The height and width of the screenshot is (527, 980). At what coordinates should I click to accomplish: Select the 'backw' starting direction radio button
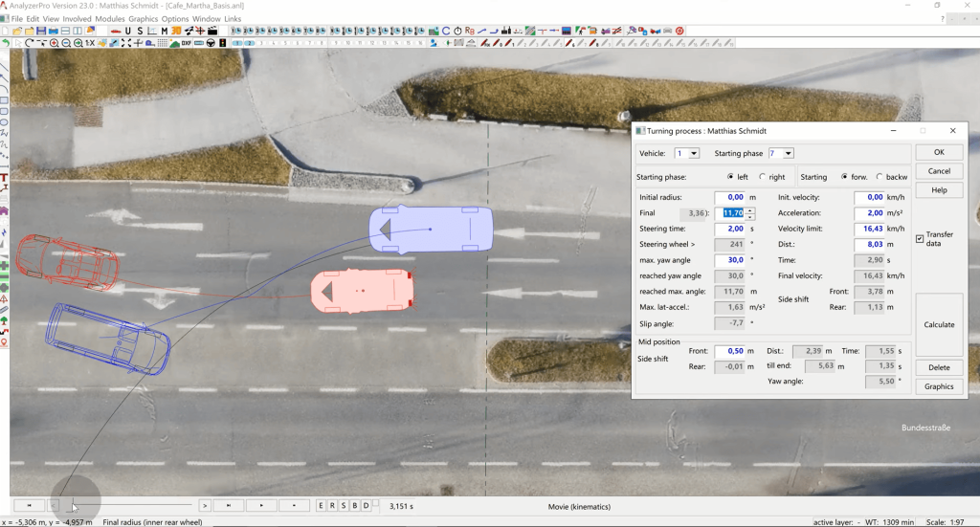[x=880, y=177]
